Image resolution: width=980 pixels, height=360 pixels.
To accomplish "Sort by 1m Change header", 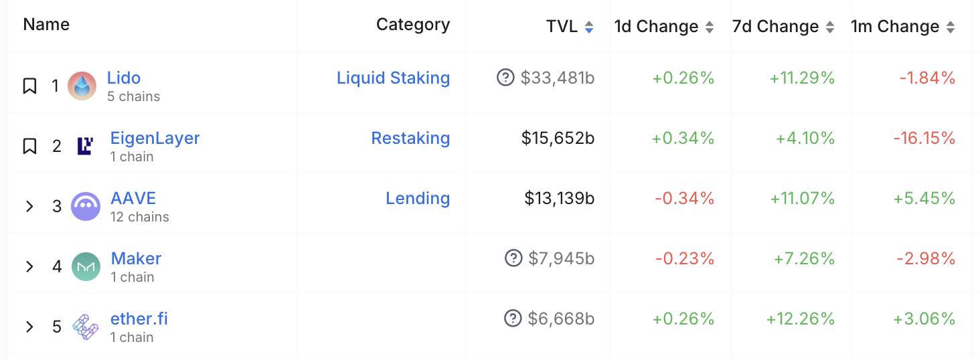I will point(902,27).
